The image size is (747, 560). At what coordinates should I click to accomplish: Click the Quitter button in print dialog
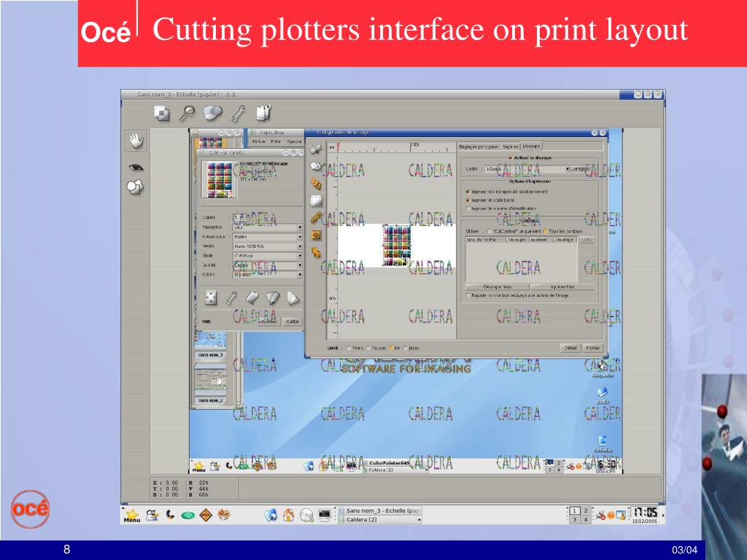tap(292, 322)
